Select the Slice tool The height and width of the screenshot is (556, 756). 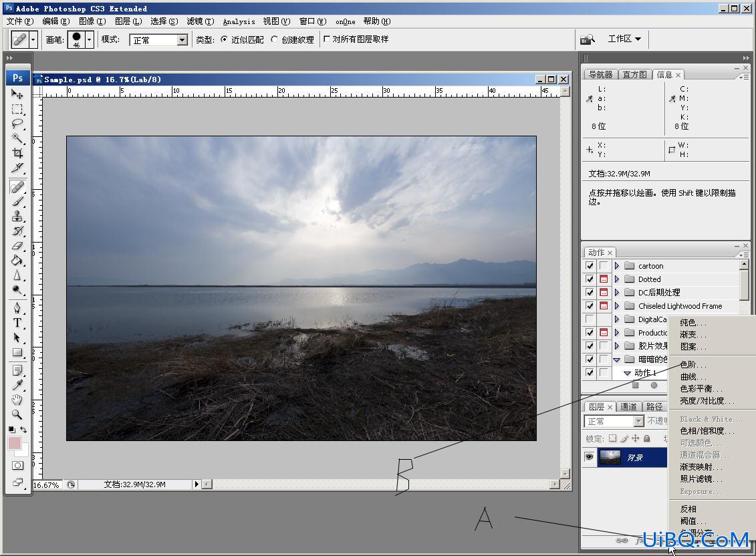pos(17,167)
